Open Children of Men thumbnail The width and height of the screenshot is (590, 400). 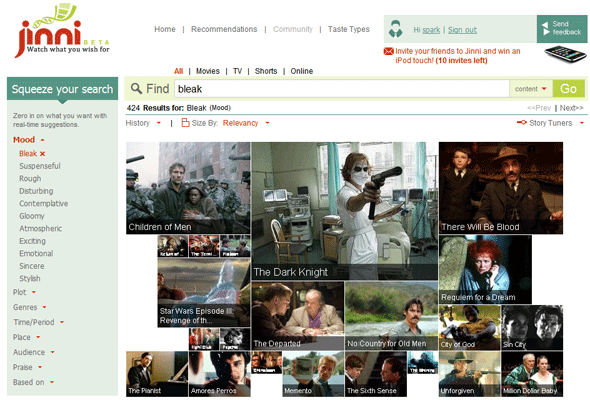(188, 188)
